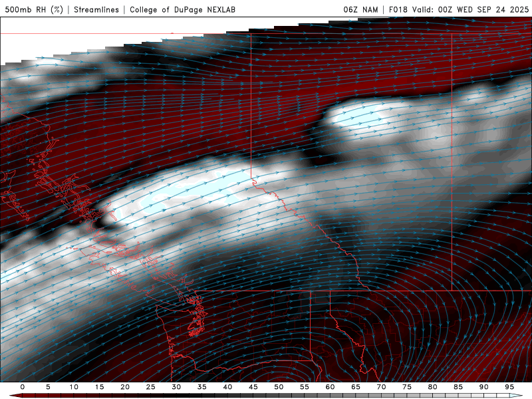532x399 pixels.
Task: Click the "25" value on the color scale
Action: tap(151, 387)
